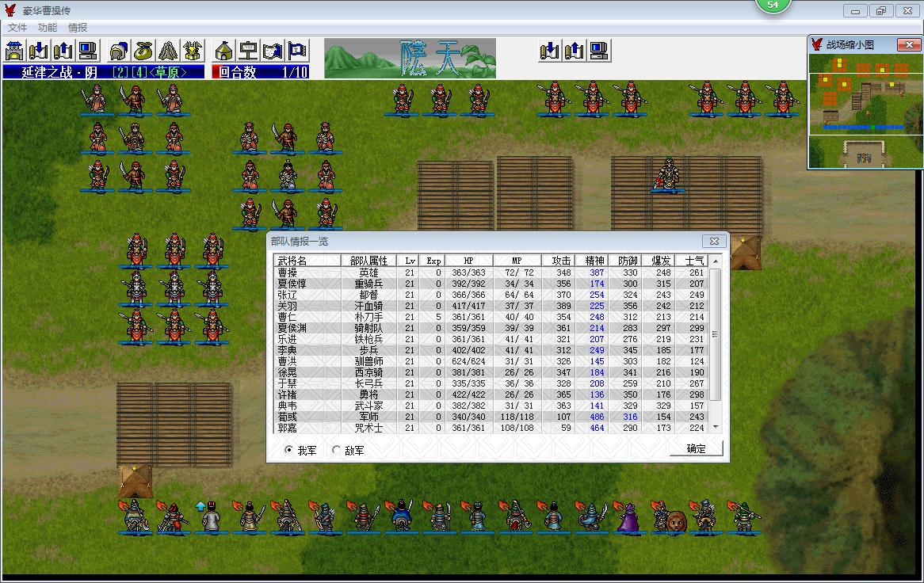The image size is (924, 583).
Task: Select the lion beast-tamer unit in bottom row
Action: tap(669, 517)
